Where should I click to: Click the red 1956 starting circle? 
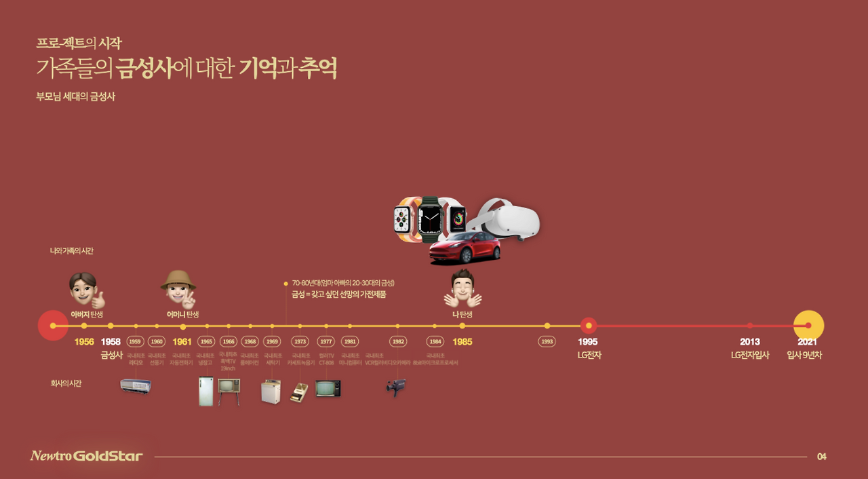(x=53, y=324)
